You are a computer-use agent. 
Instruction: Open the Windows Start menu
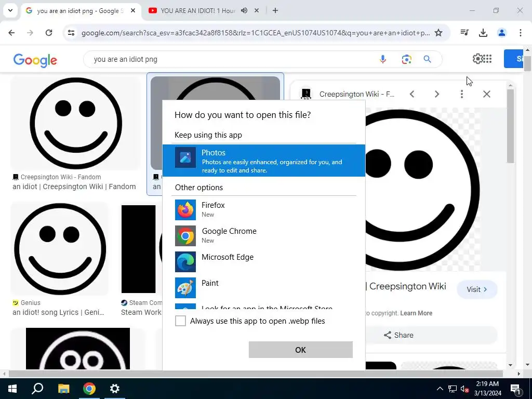[x=12, y=389]
